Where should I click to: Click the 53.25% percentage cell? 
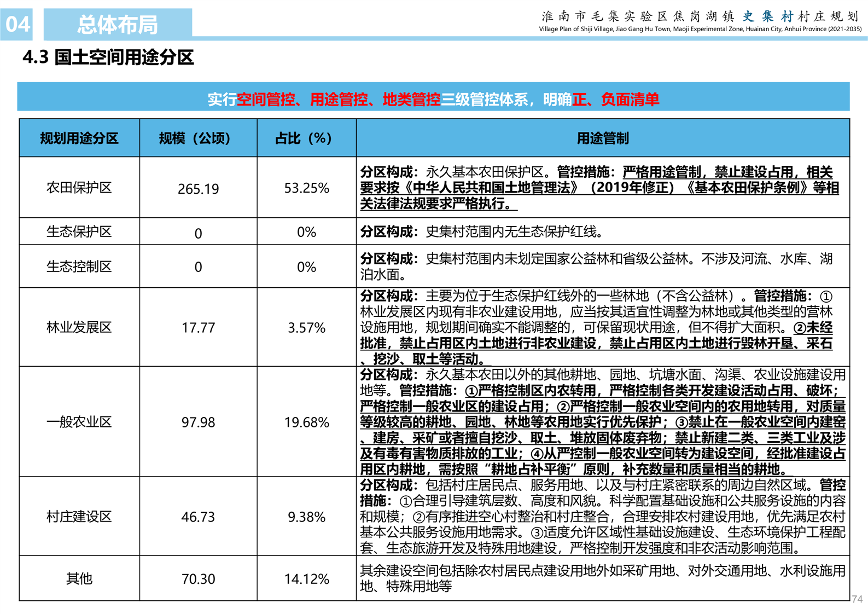pos(306,188)
